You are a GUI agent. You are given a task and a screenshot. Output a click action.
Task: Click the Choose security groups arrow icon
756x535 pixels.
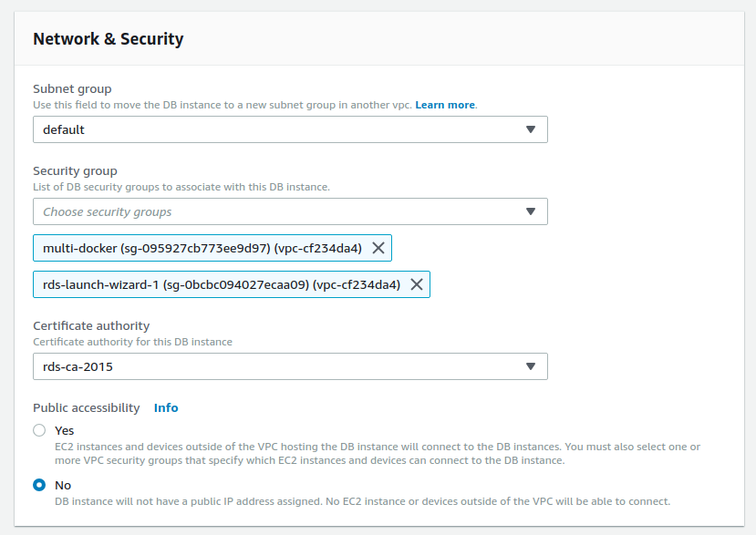click(x=531, y=211)
